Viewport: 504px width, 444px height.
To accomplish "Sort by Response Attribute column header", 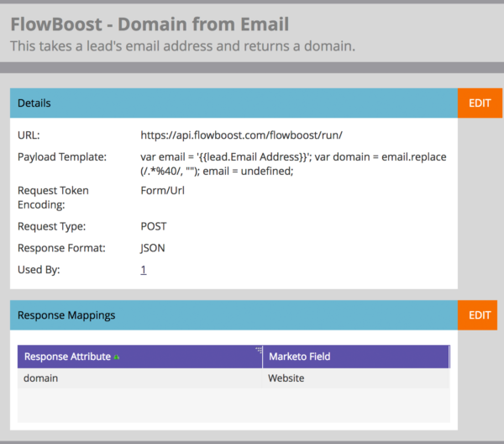I will click(140, 357).
